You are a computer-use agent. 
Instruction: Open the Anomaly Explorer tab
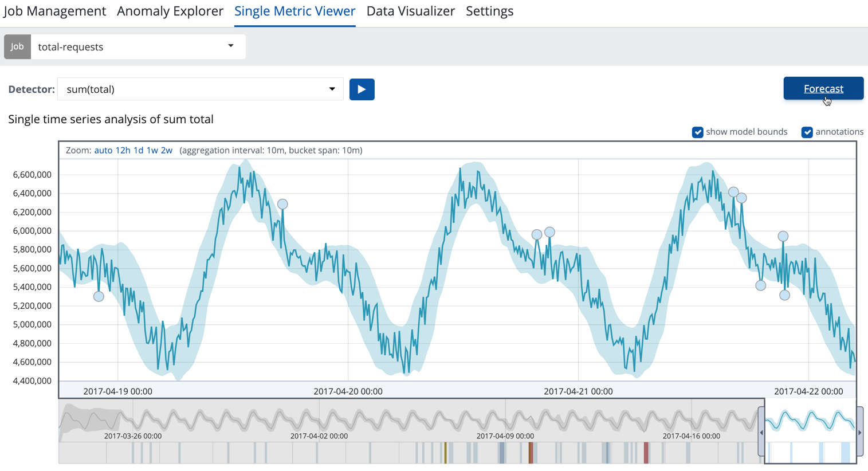pos(170,11)
